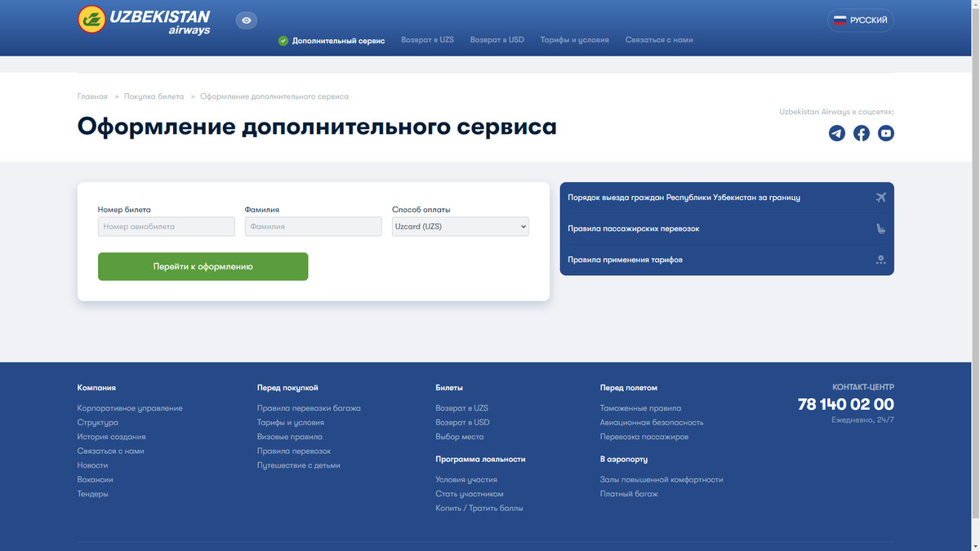Screen dimensions: 980x551
Task: Click the Фамилия input field
Action: [314, 227]
